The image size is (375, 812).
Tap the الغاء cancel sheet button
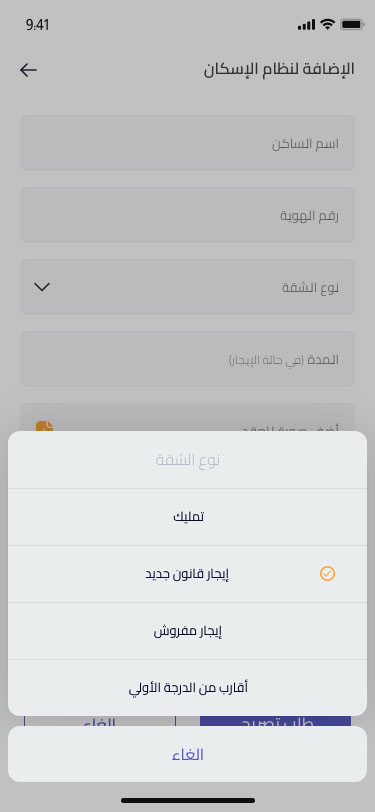(x=188, y=754)
